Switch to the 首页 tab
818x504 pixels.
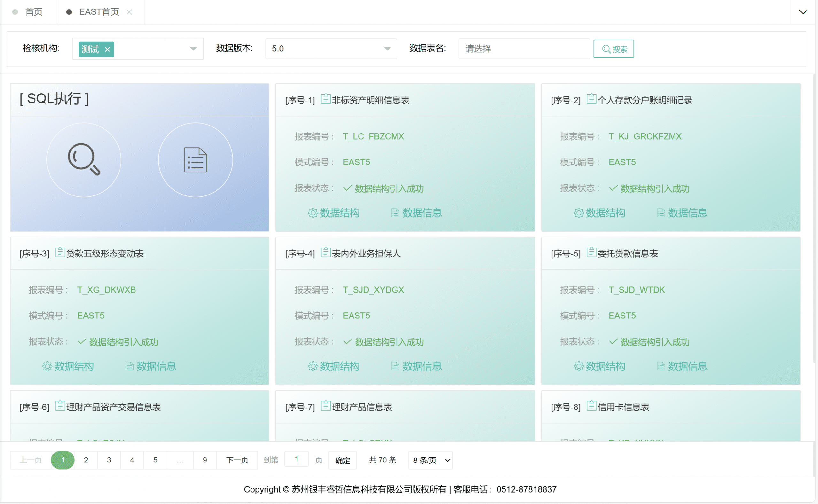(33, 12)
